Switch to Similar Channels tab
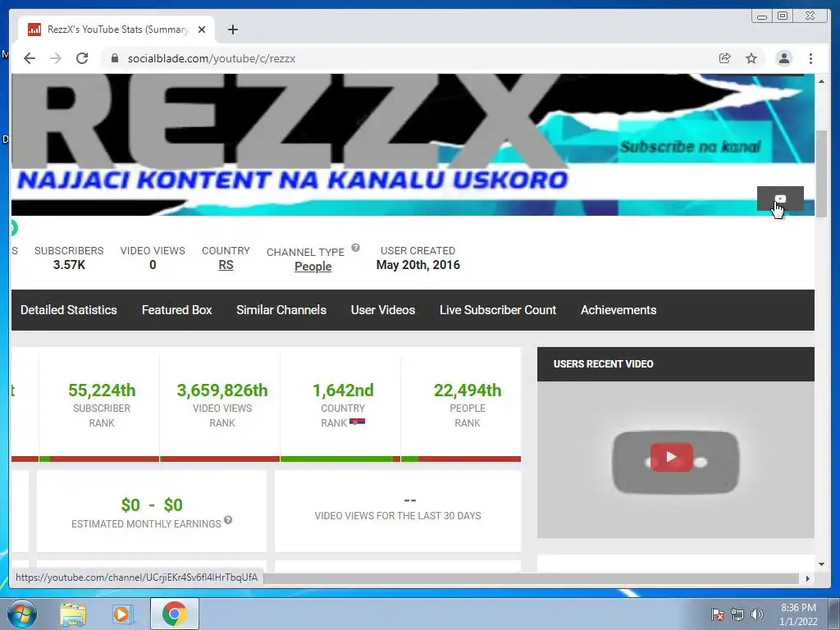Screen dimensions: 840x630 (x=281, y=309)
